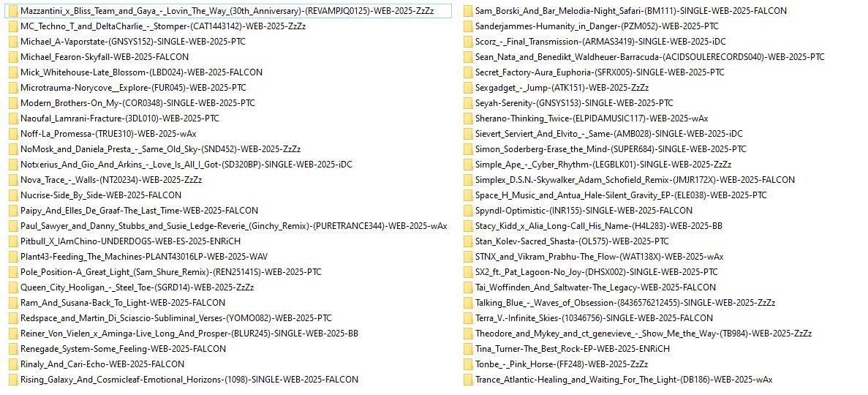Click the Microtrauma-Norycove folder icon
This screenshot has width=868, height=395.
coord(12,88)
